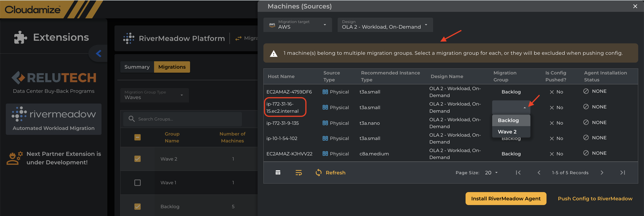Screen dimensions: 644x216
Task: Go to the last page of records
Action: (x=623, y=172)
